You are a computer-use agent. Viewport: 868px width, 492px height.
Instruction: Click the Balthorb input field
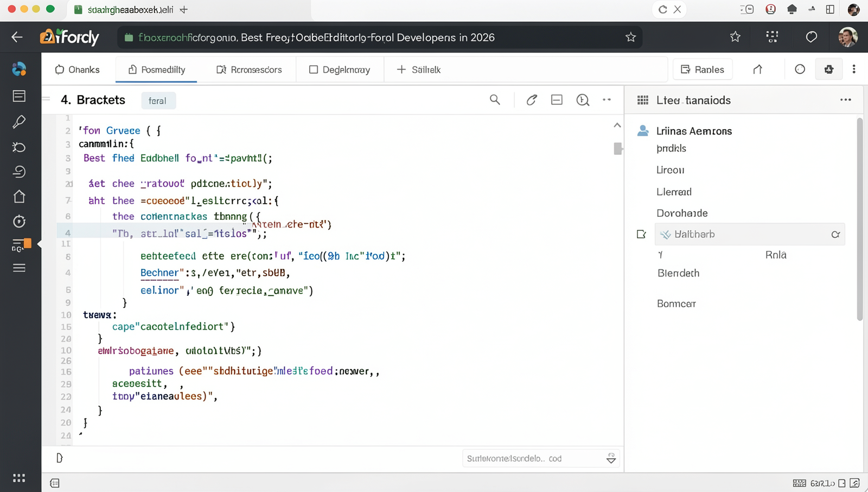[x=750, y=235]
